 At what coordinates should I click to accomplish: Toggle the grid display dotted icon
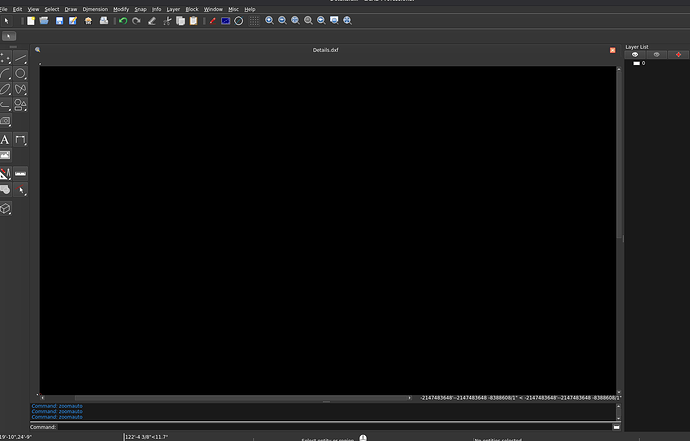coord(254,21)
